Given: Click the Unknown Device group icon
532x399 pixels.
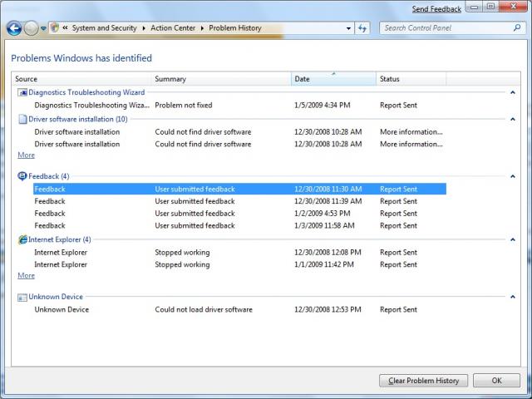Looking at the screenshot, I should point(22,298).
